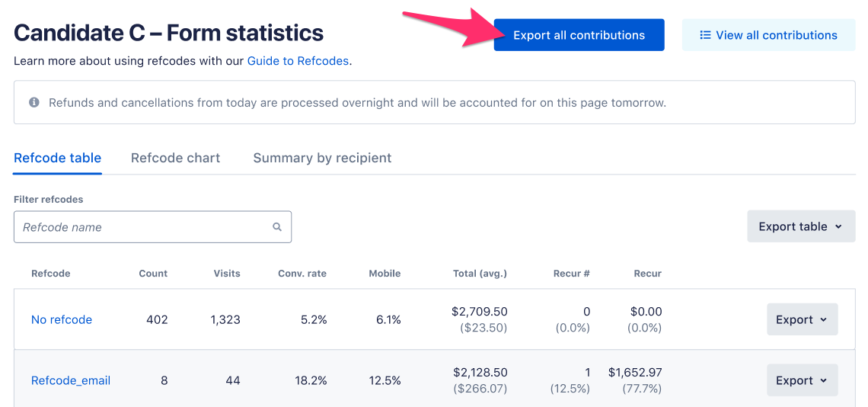Focus the Refcode name filter field
This screenshot has width=868, height=407.
pos(145,227)
